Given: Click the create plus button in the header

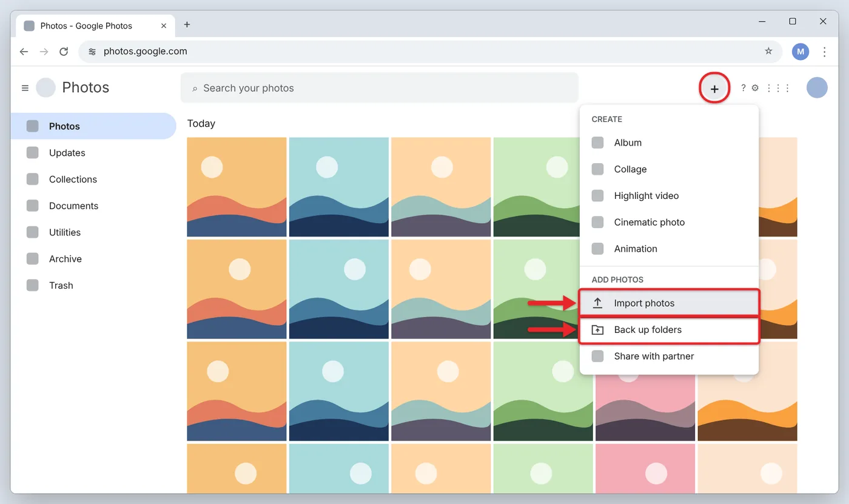Looking at the screenshot, I should tap(714, 89).
